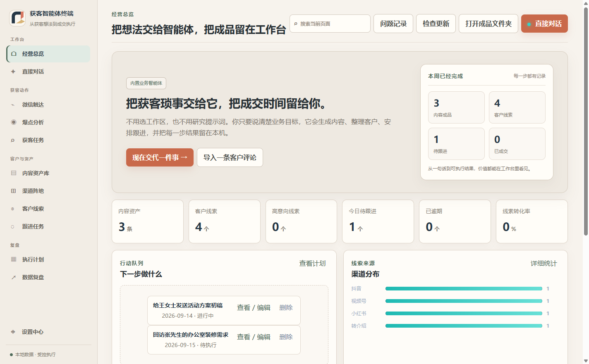Open 执行计划 in the sidebar
Viewport: 589px width, 364px height.
48,259
